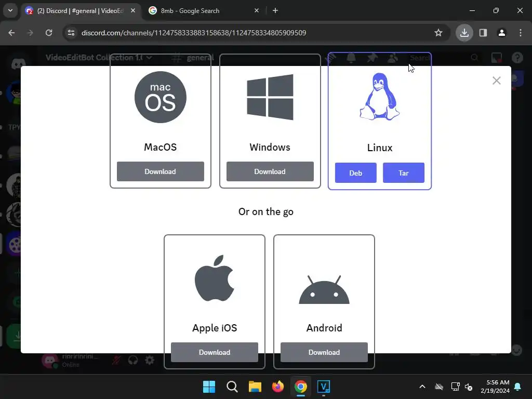The width and height of the screenshot is (532, 399).
Task: Download the Linux Deb package
Action: point(355,172)
